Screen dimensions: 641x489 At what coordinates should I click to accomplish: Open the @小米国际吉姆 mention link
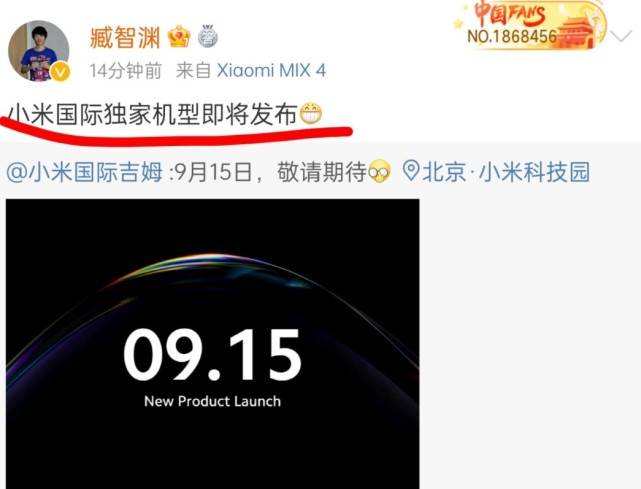(x=84, y=172)
